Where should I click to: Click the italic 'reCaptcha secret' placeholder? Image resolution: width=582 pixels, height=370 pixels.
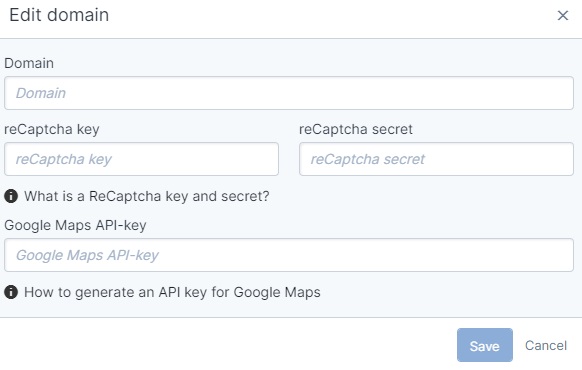(x=367, y=159)
